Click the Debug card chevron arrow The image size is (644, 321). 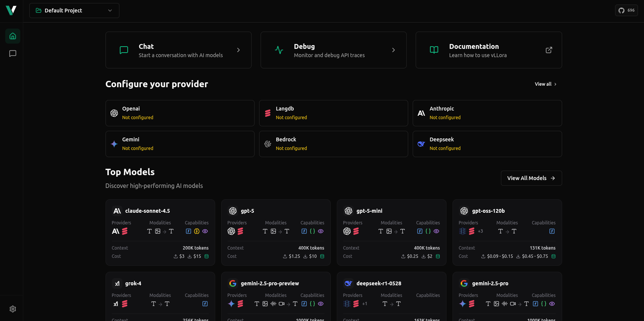tap(394, 50)
